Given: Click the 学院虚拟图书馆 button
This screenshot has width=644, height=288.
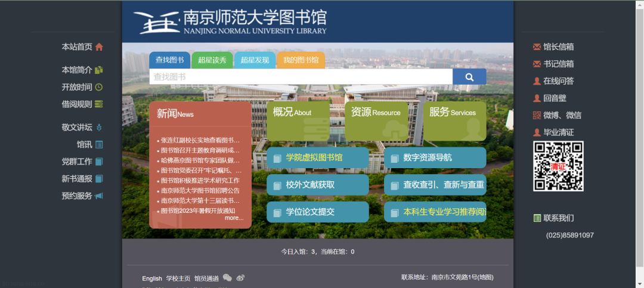Looking at the screenshot, I should [317, 158].
